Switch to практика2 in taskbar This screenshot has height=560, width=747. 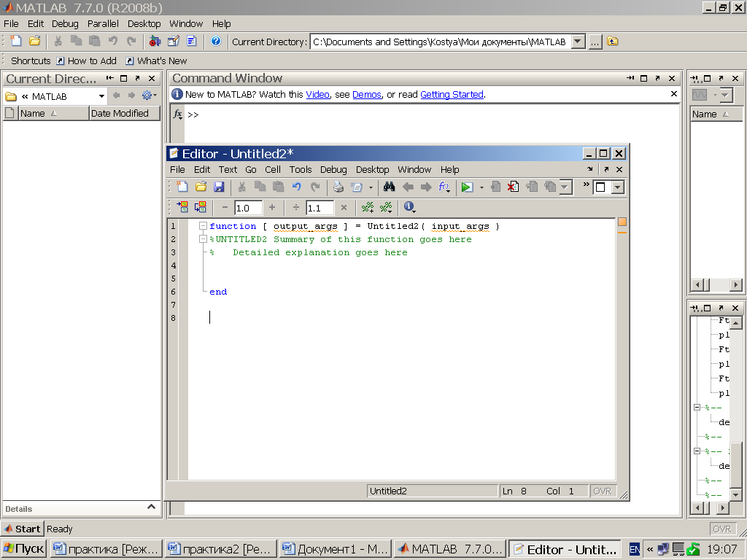[x=221, y=549]
